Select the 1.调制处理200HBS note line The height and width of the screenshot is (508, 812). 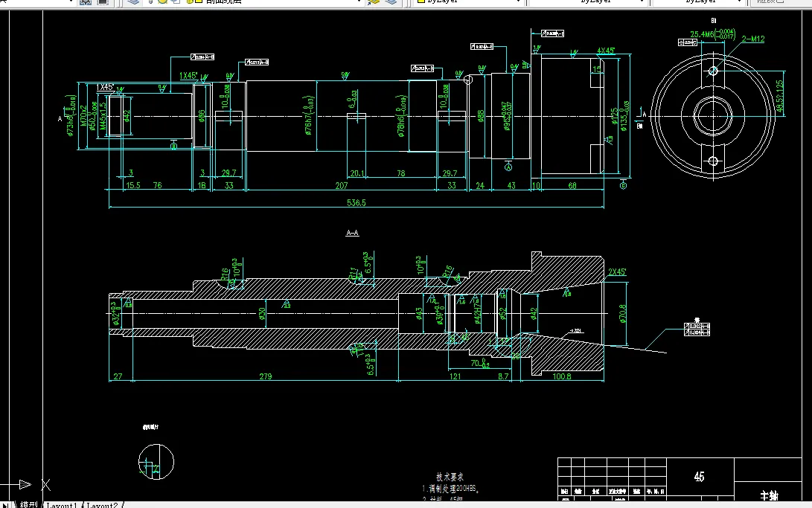pos(450,489)
